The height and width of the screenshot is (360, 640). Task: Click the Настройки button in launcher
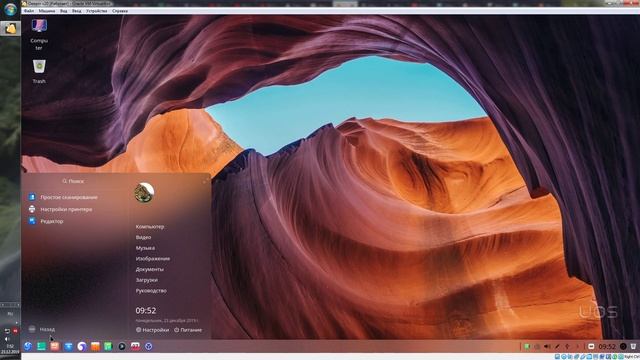tap(152, 329)
